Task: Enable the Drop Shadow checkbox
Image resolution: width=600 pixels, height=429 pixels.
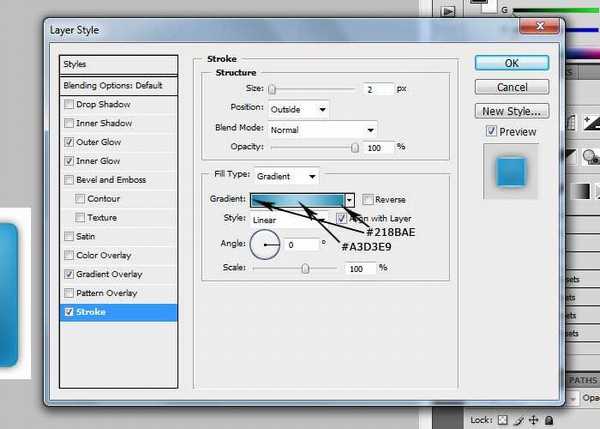Action: (x=68, y=104)
